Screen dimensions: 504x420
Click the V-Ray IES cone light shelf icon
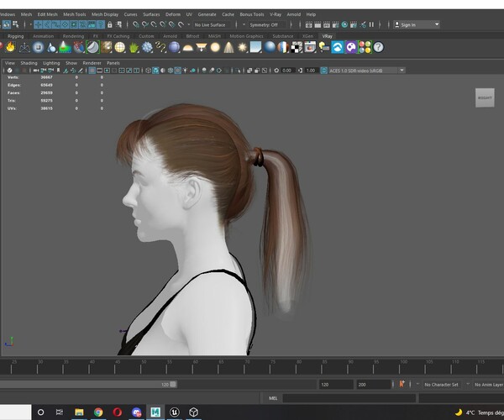228,47
